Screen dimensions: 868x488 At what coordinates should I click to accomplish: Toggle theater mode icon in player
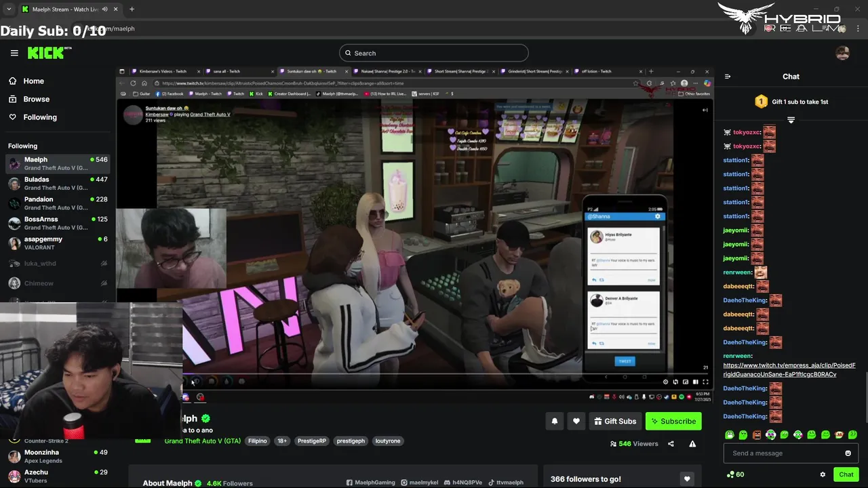coord(695,382)
